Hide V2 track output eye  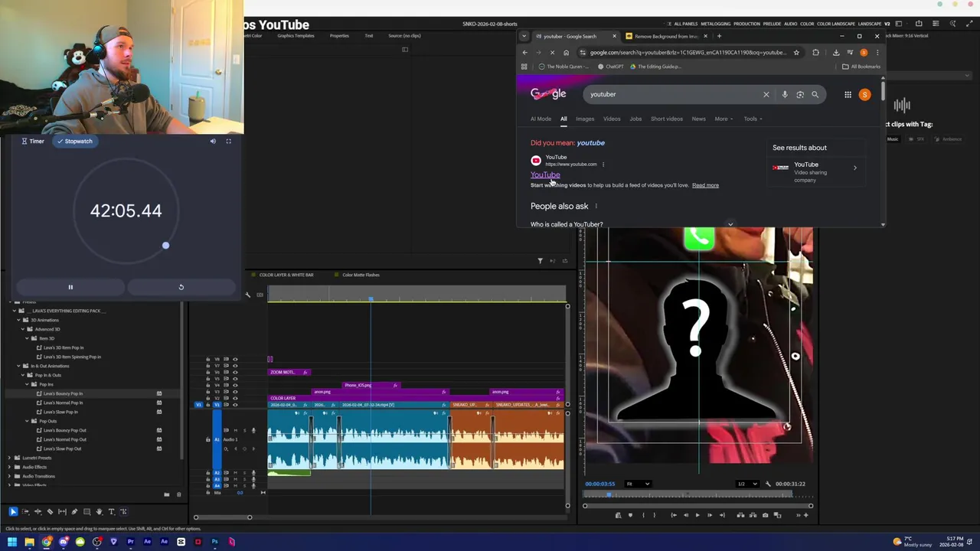[x=235, y=398]
